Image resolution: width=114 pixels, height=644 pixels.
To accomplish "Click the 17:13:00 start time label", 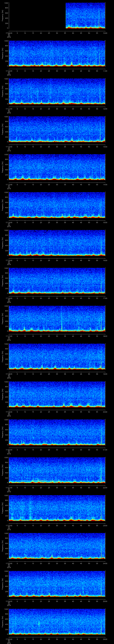I will point(9,184).
